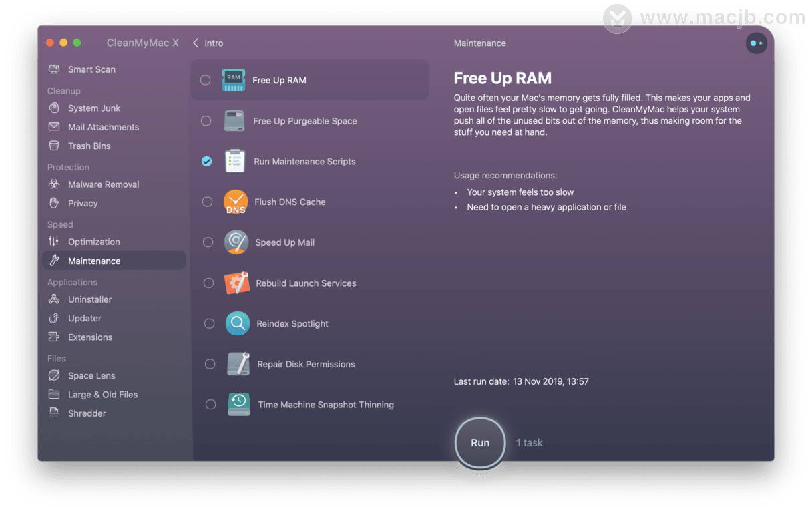
Task: Click the Speed Up Mail icon
Action: point(236,242)
